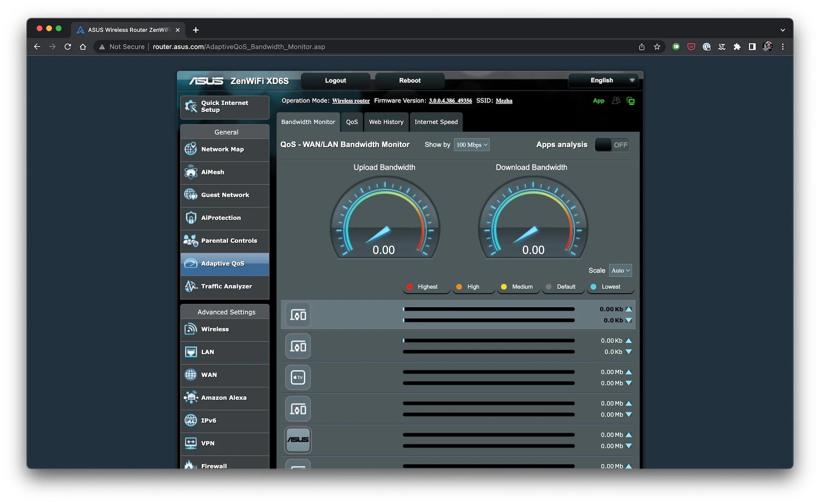820x504 pixels.
Task: Open the Parental Controls icon
Action: (190, 241)
